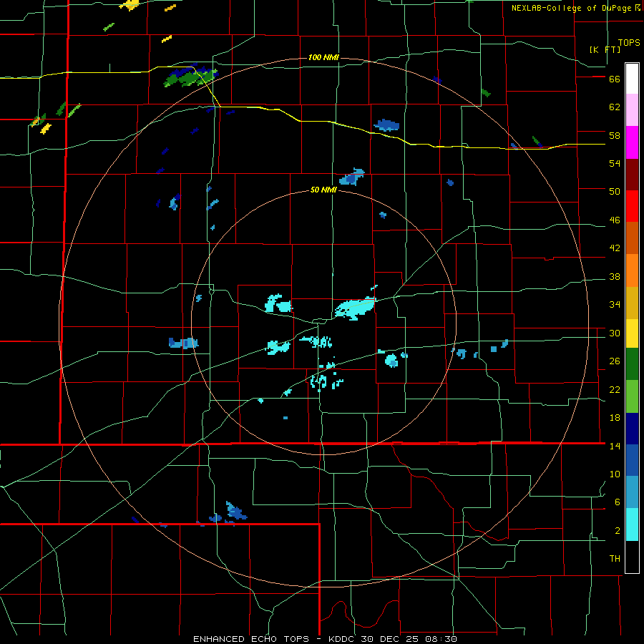Viewport: 644px width, 644px height.
Task: Click the white swatch atop the tops legend
Action: coord(632,79)
